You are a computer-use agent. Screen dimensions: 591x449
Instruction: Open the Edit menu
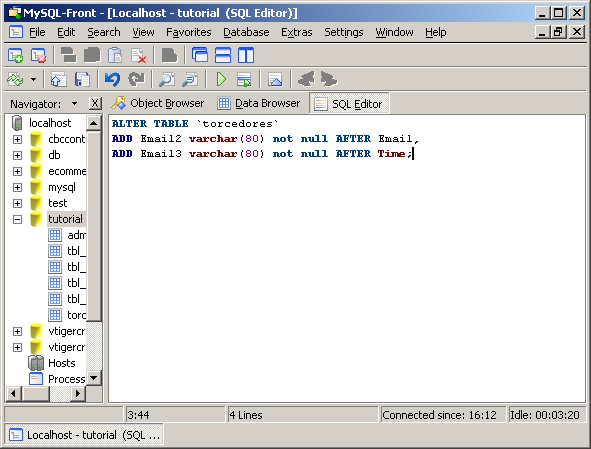point(66,32)
